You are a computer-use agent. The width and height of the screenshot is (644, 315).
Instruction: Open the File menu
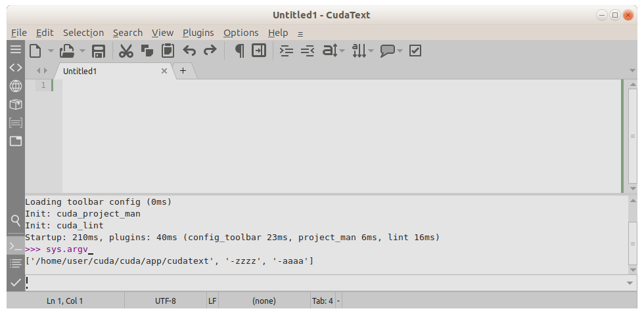point(19,33)
